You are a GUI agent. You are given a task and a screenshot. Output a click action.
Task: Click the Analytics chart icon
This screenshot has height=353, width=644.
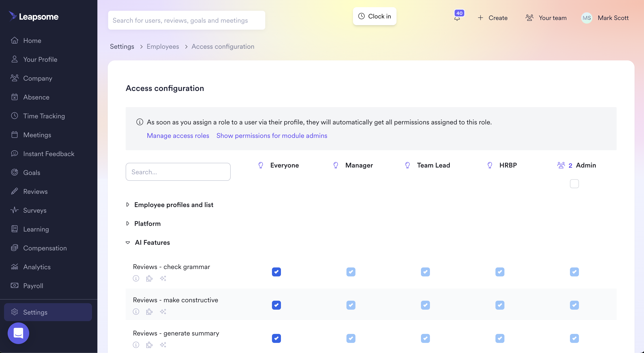pyautogui.click(x=15, y=267)
